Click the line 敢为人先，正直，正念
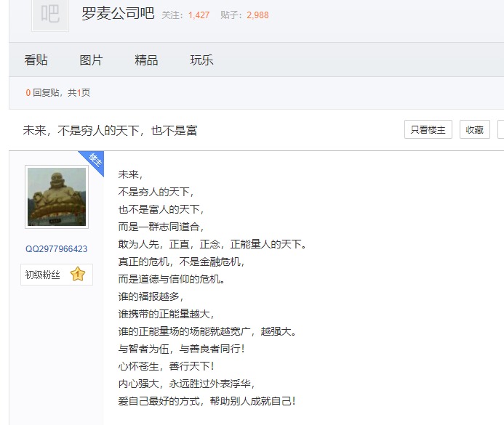The width and height of the screenshot is (504, 425). (x=212, y=244)
